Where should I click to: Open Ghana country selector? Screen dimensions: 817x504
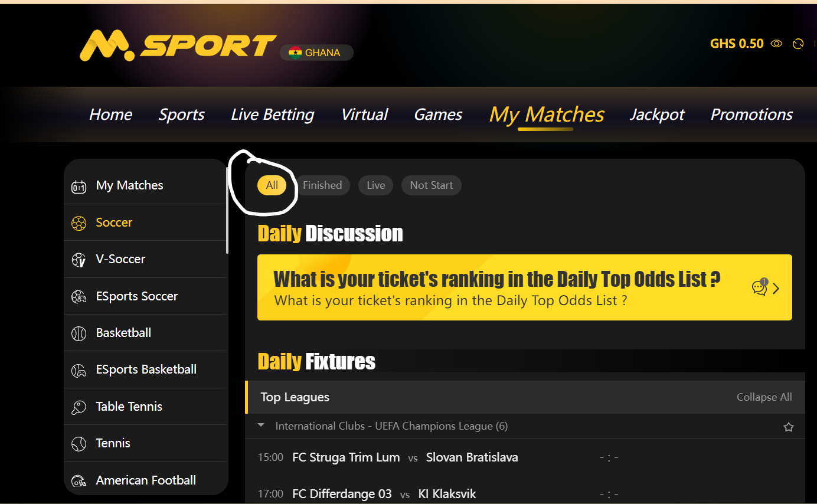[316, 53]
